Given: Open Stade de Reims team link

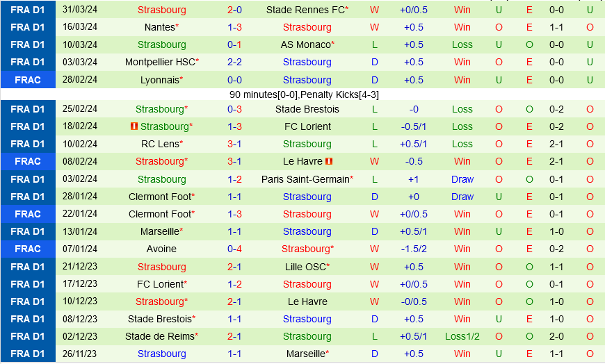Looking at the screenshot, I should coord(160,336).
